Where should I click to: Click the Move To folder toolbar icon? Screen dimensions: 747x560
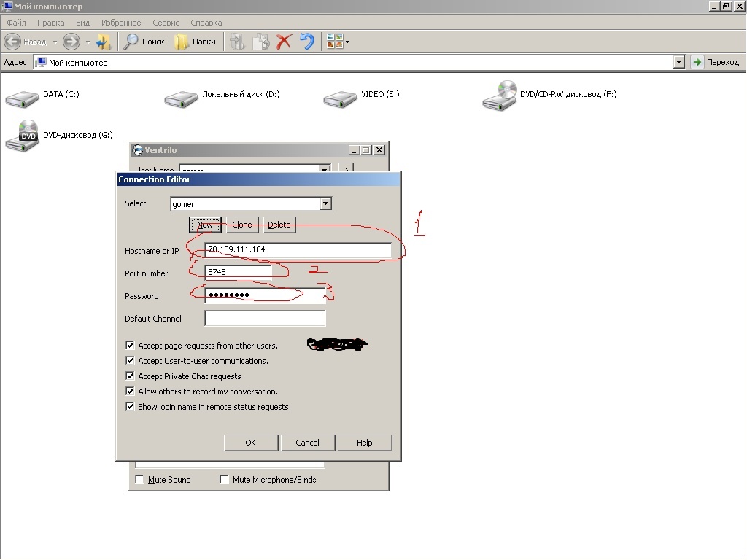click(x=237, y=42)
